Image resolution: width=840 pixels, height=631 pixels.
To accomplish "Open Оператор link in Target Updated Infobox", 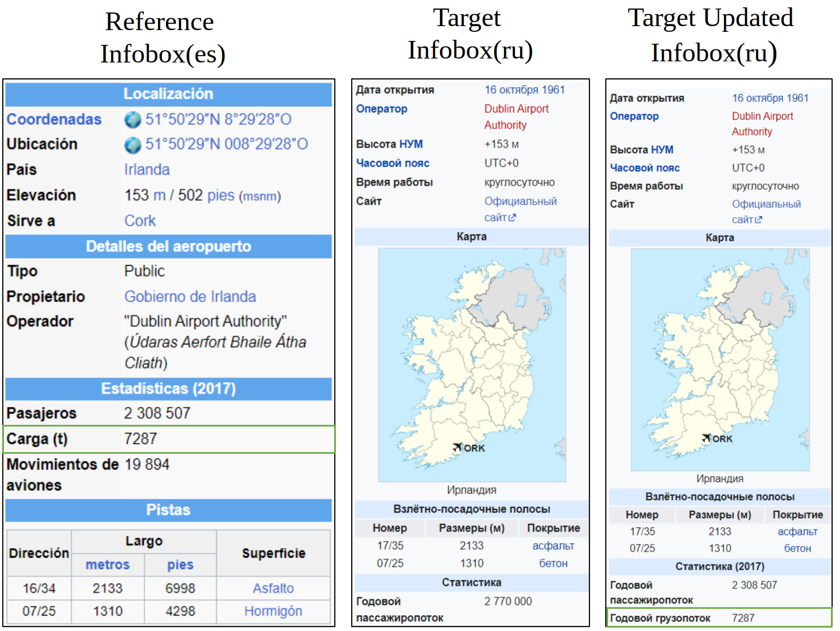I will tap(634, 116).
